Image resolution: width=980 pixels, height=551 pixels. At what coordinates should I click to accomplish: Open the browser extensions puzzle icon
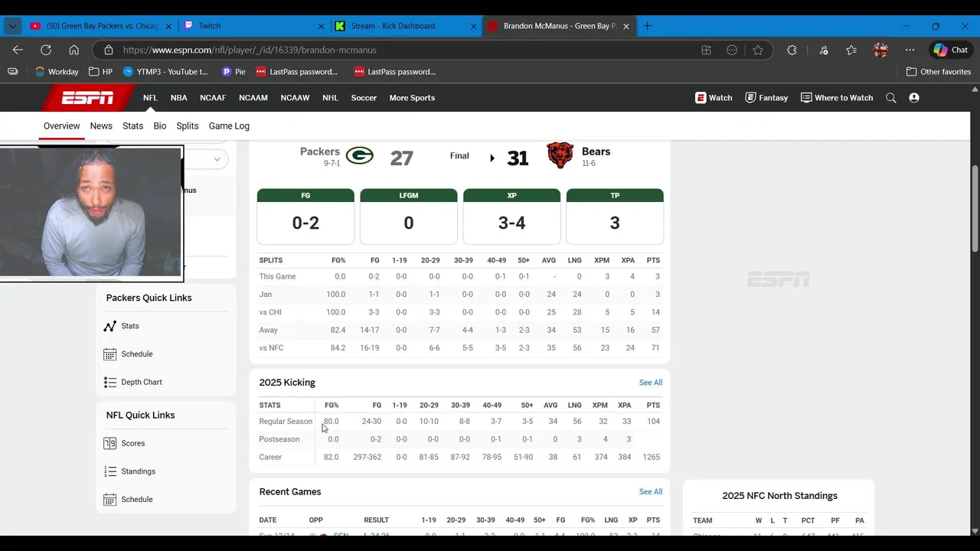pyautogui.click(x=792, y=50)
